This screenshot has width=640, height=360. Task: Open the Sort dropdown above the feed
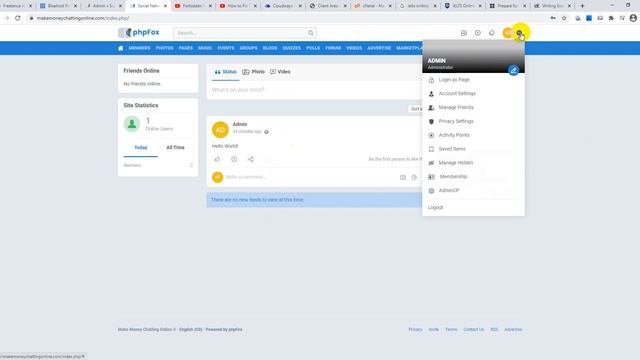click(x=416, y=109)
